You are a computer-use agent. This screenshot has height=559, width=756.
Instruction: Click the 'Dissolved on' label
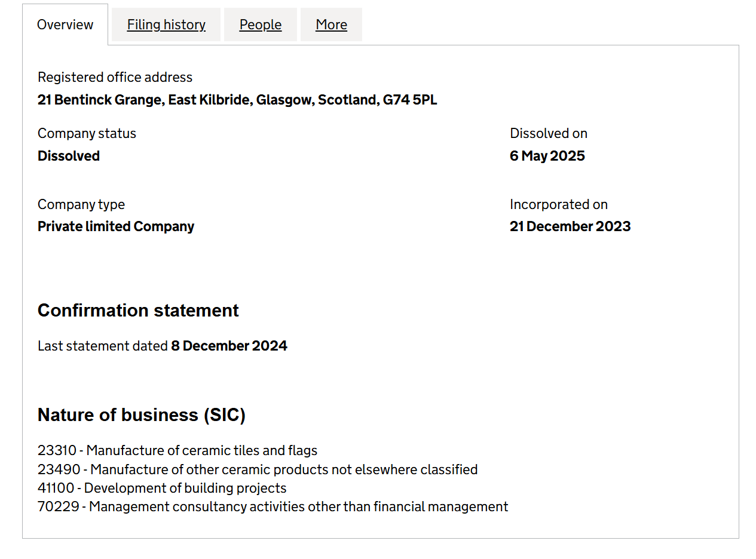tap(549, 133)
